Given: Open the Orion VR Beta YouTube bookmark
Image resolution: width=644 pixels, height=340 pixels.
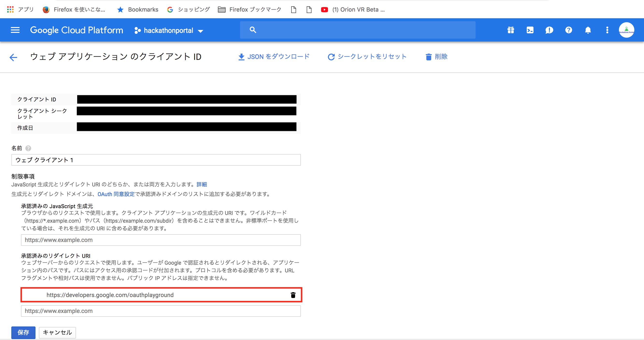Looking at the screenshot, I should point(353,9).
